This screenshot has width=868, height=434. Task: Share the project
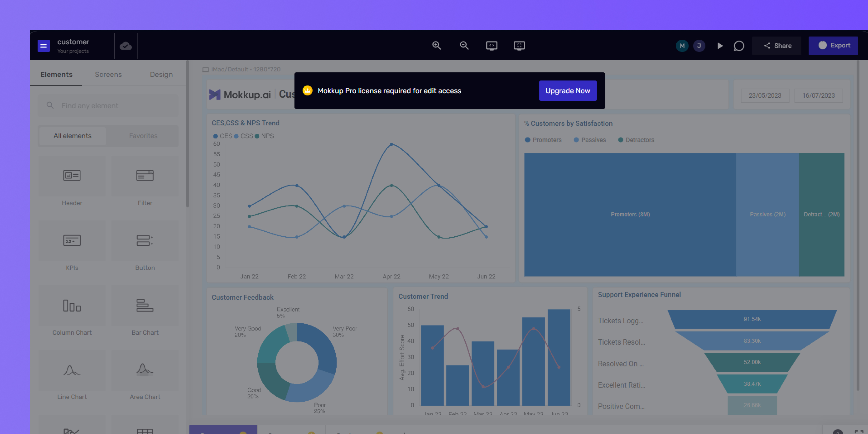[777, 46]
